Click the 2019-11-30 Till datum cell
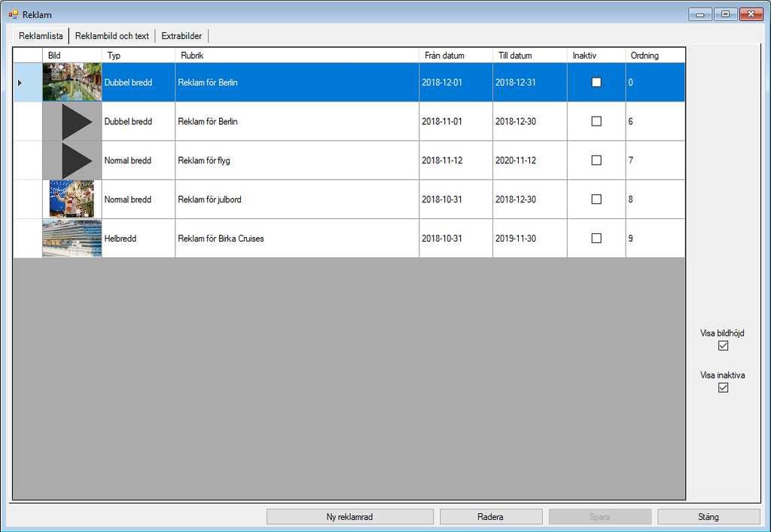 point(529,239)
